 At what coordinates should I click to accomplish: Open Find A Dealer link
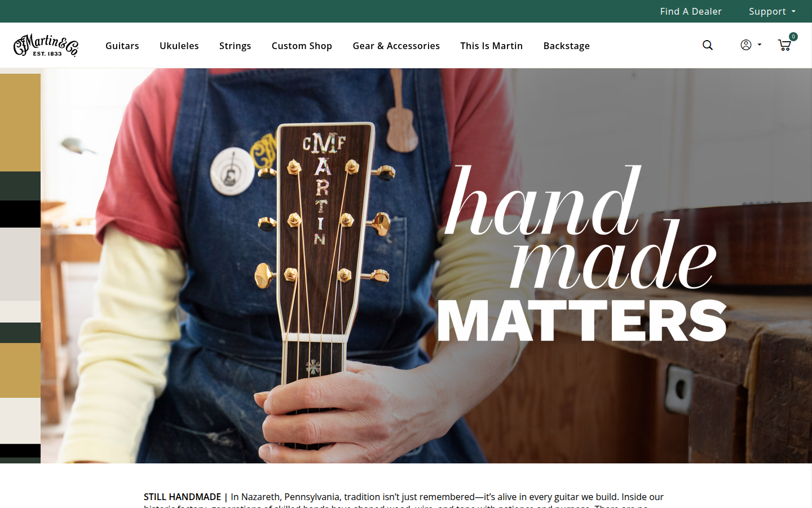[691, 11]
